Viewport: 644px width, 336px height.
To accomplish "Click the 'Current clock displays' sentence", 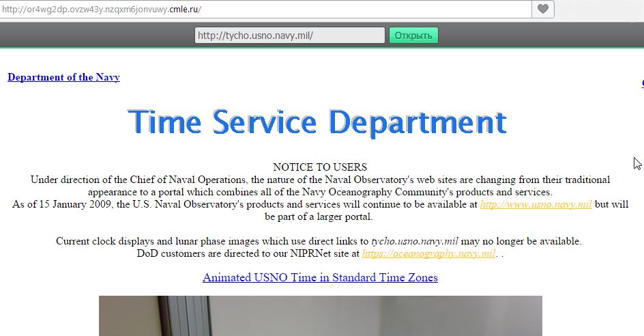I will click(211, 241).
